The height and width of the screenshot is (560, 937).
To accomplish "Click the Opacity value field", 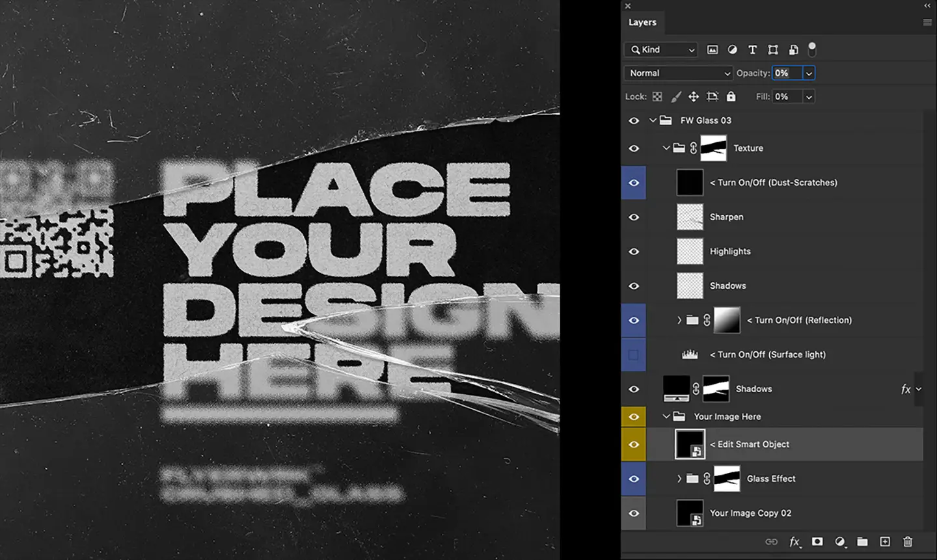I will 787,73.
